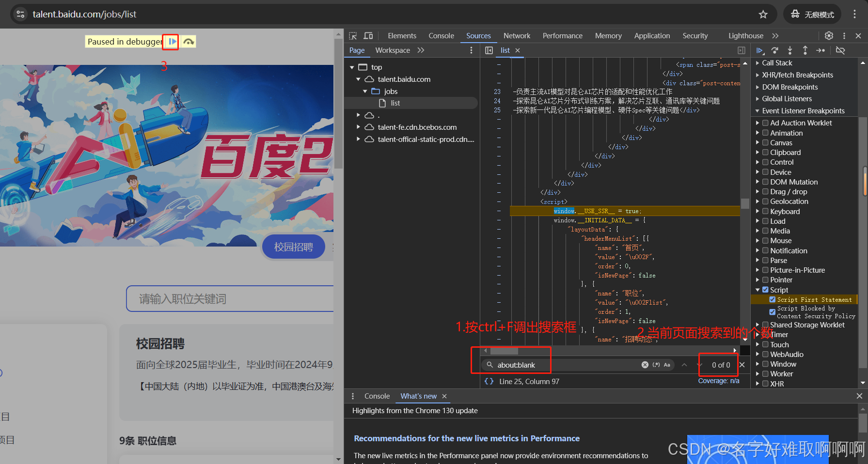This screenshot has height=464, width=868.
Task: Collapse Event Listener Breakpoints section
Action: pos(803,111)
